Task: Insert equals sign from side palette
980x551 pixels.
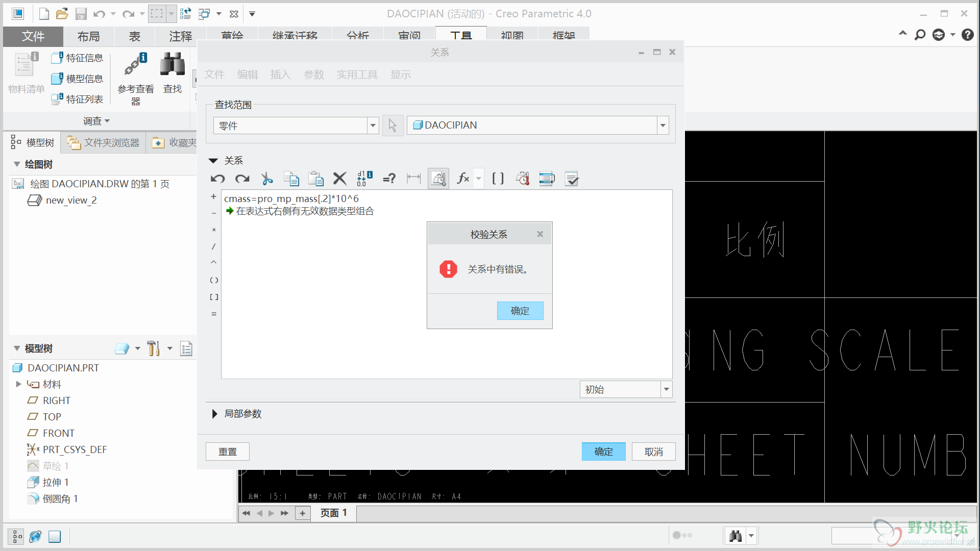Action: [214, 314]
